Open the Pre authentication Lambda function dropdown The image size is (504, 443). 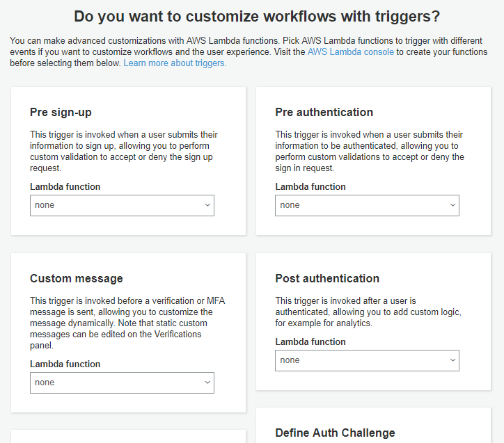367,205
